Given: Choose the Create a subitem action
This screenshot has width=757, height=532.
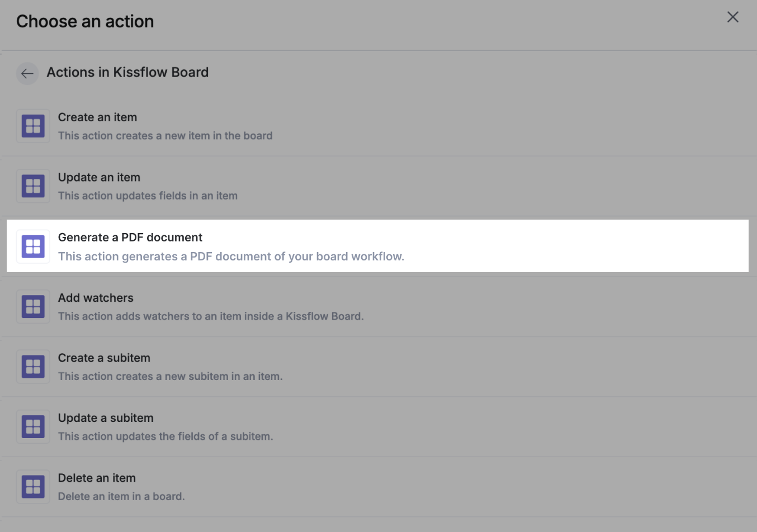Looking at the screenshot, I should pyautogui.click(x=104, y=358).
